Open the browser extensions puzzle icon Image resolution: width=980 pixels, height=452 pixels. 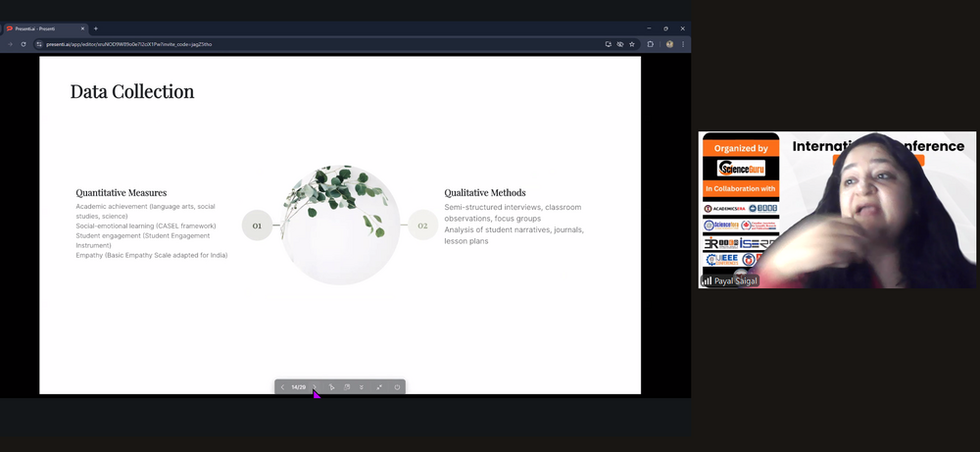pos(651,44)
